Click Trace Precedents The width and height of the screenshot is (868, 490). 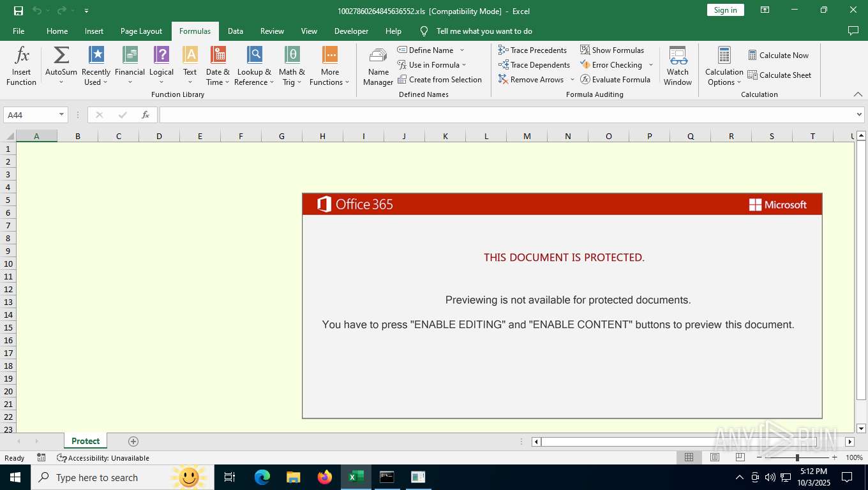[532, 50]
